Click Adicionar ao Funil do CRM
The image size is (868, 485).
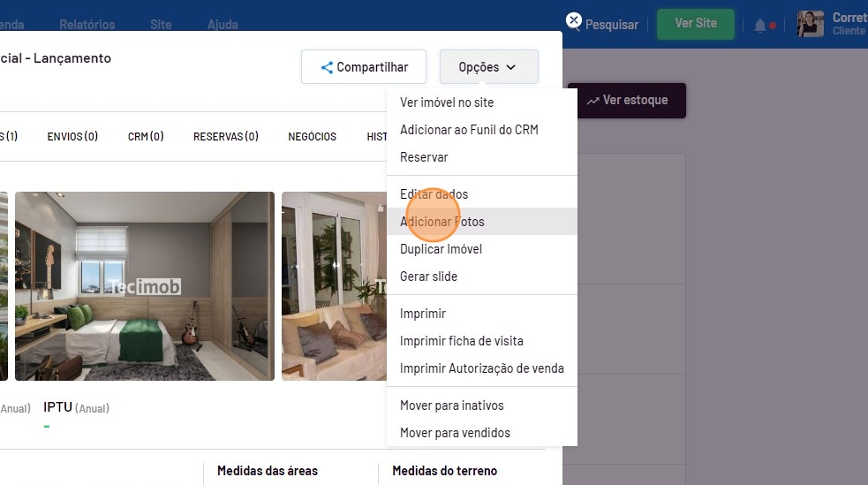pos(469,130)
